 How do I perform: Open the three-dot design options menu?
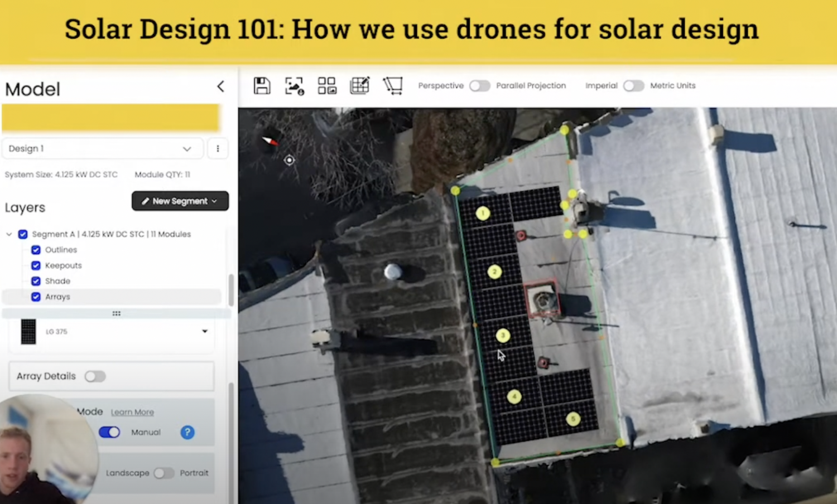pyautogui.click(x=218, y=149)
